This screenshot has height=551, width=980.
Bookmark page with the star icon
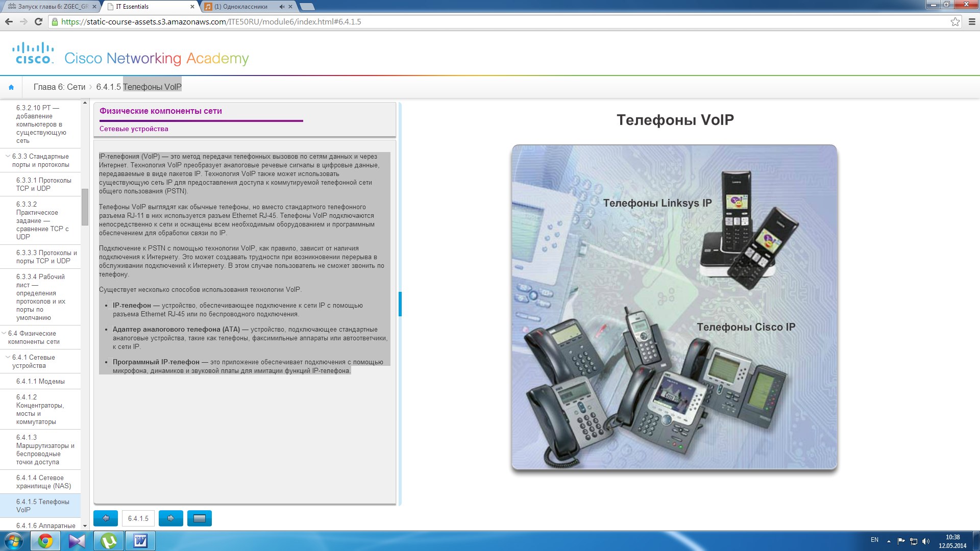tap(955, 21)
